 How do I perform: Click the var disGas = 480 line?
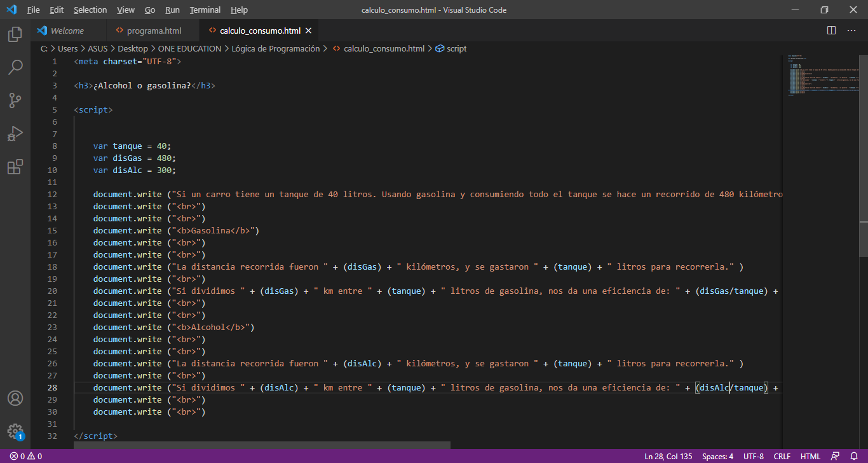[135, 158]
